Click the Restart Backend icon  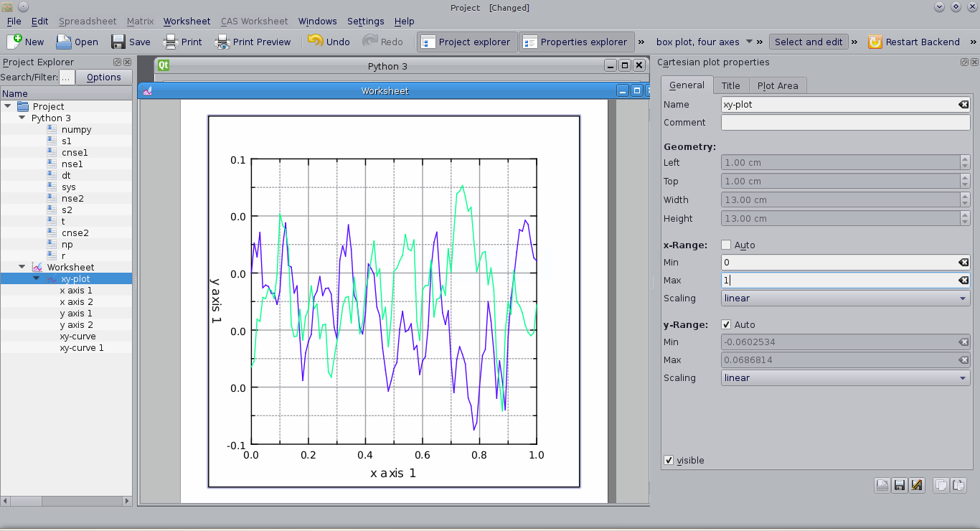pyautogui.click(x=914, y=42)
